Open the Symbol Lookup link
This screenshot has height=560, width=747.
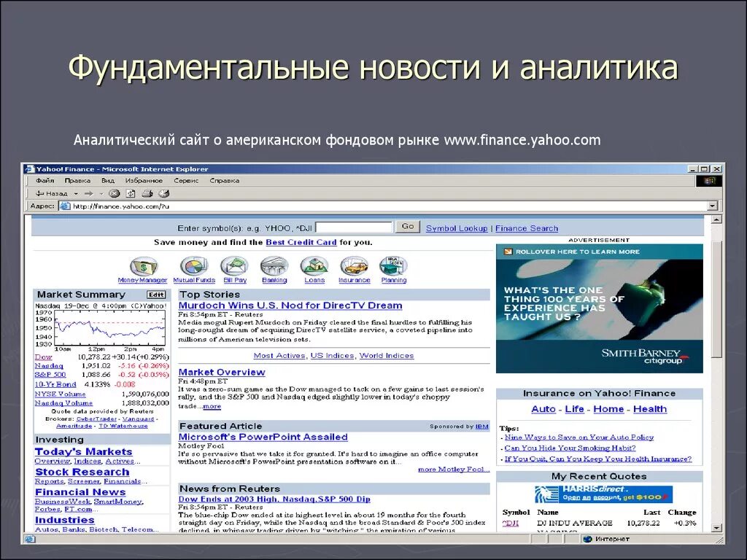coord(457,228)
